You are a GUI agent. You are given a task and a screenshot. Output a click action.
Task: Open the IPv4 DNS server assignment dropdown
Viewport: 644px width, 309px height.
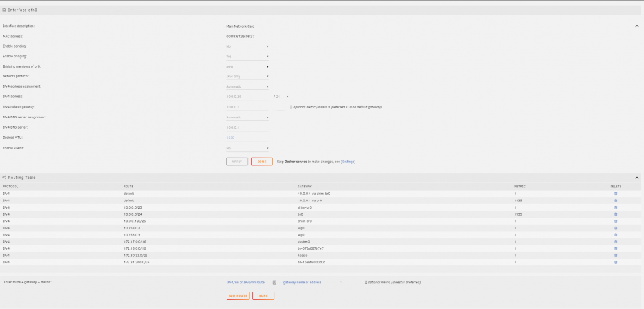pos(247,117)
